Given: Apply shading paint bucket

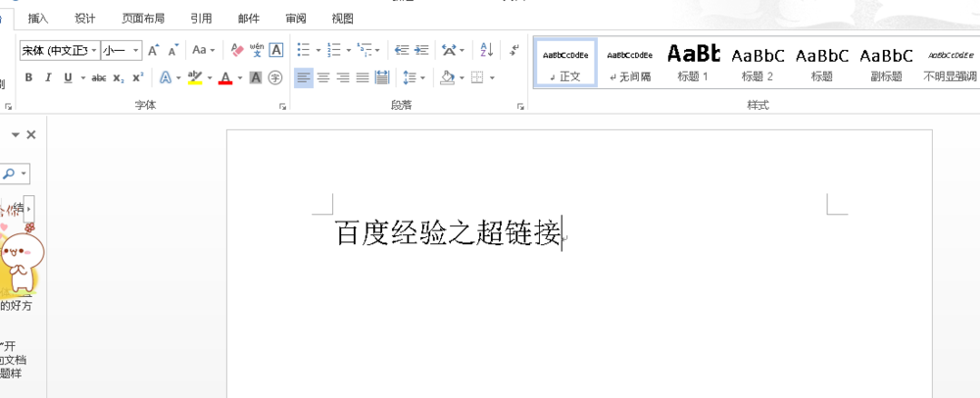Looking at the screenshot, I should click(x=447, y=78).
